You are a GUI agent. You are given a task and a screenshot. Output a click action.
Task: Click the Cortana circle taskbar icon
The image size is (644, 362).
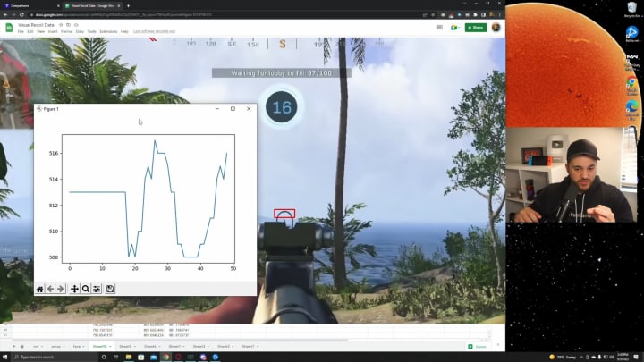pyautogui.click(x=104, y=357)
